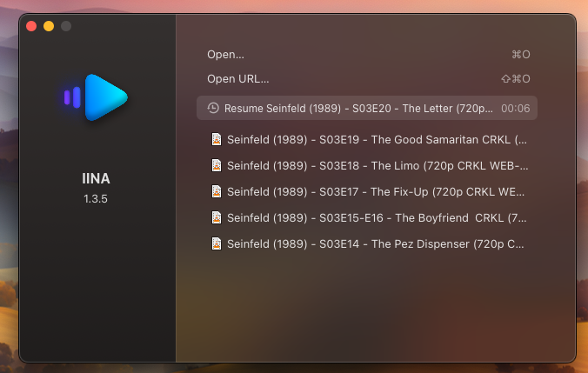Viewport: 588px width, 373px height.
Task: Click the 00:06 resume timestamp
Action: coord(515,109)
